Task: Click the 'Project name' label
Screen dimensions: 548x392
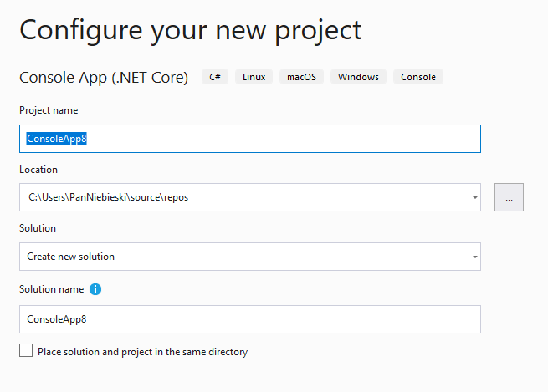Action: (x=49, y=110)
